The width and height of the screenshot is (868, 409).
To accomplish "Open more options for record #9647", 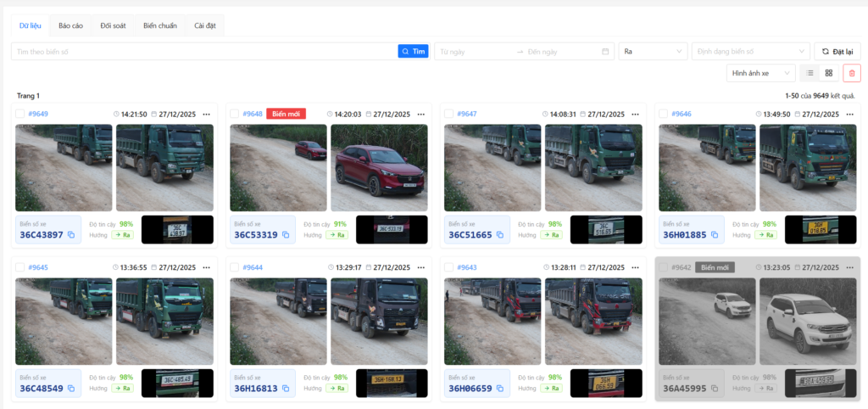I will click(x=636, y=115).
